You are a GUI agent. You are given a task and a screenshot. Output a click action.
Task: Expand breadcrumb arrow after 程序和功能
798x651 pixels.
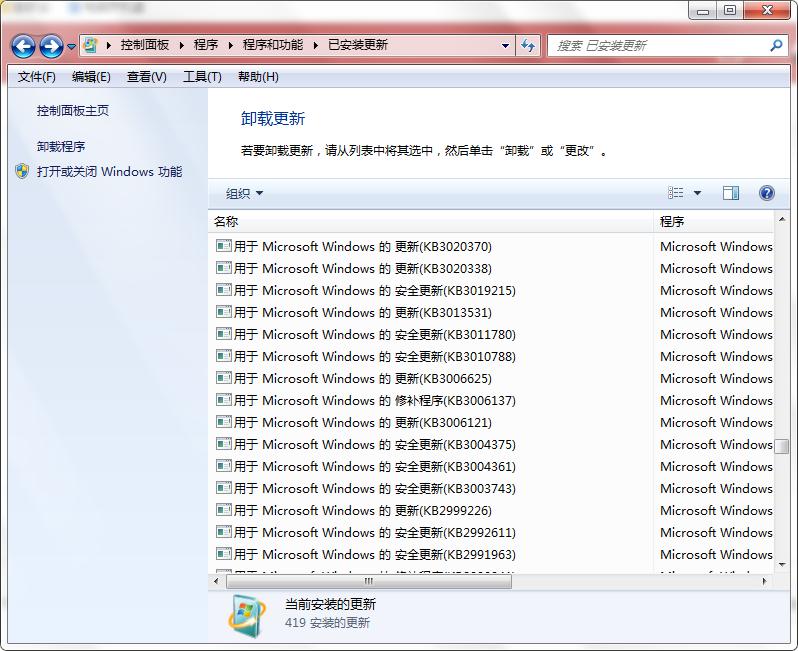point(316,45)
